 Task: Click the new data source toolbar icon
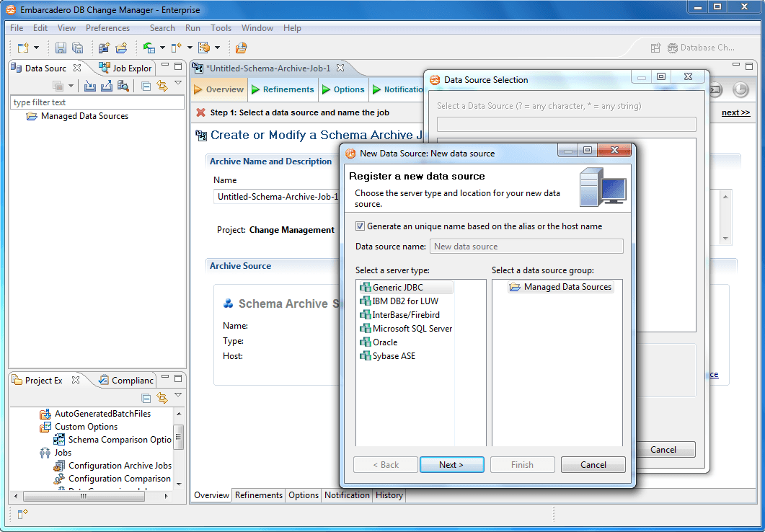(x=104, y=48)
